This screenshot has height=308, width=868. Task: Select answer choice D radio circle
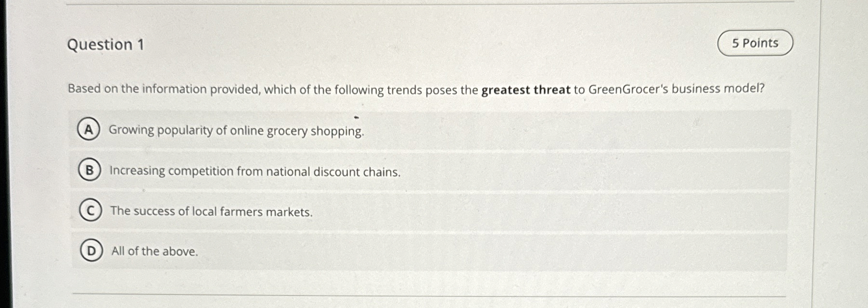coord(91,251)
